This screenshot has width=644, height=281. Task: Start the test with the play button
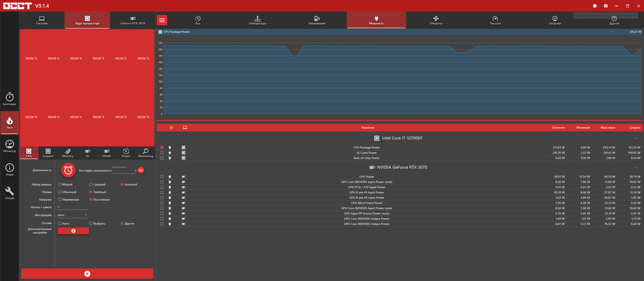point(87,273)
